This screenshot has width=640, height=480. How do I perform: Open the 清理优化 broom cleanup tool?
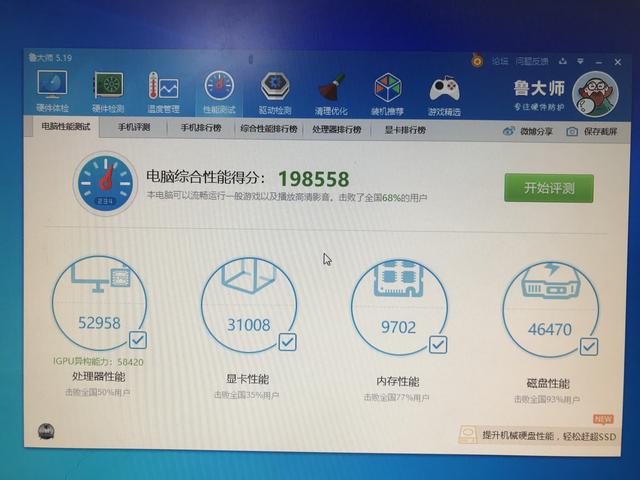331,94
